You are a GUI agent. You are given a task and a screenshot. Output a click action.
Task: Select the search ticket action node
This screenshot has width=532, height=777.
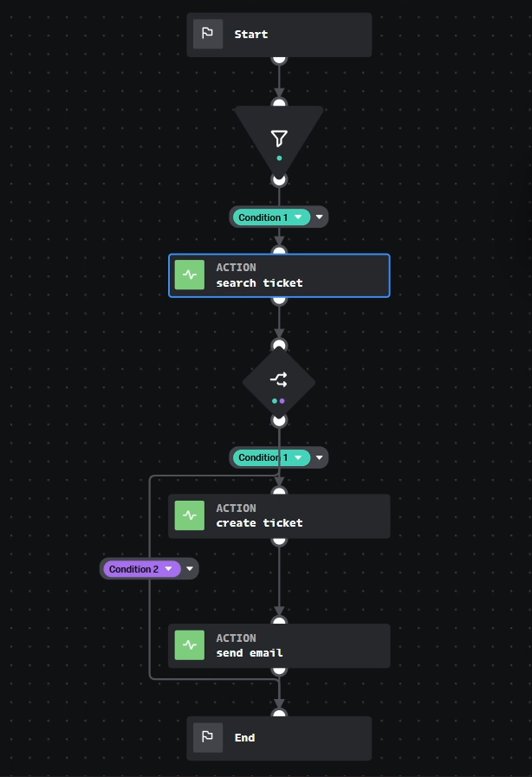[x=279, y=275]
